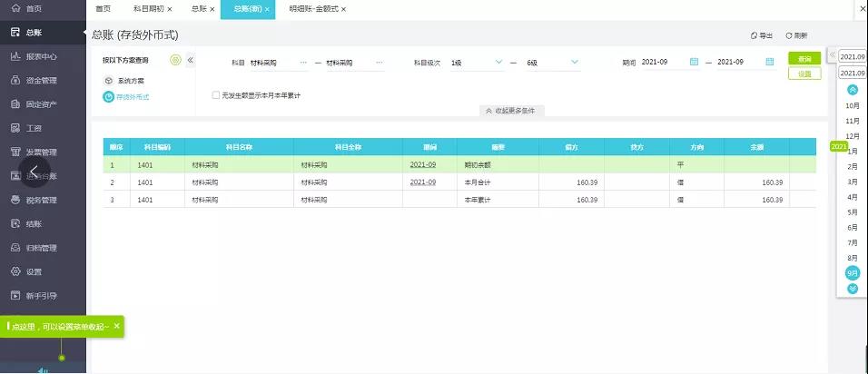Go to 固定资产 module
Viewport: 868px width, 374px height.
(41, 103)
